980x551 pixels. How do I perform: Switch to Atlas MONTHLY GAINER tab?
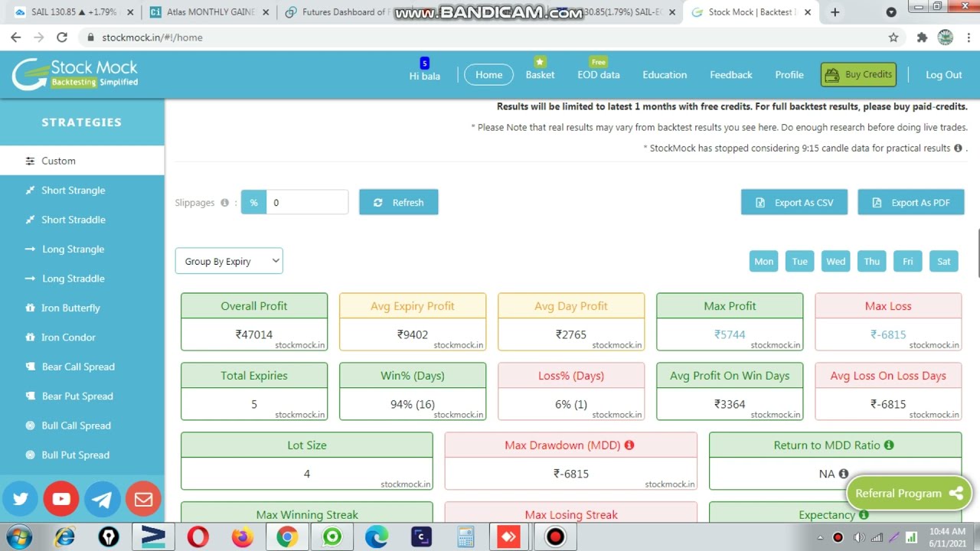(x=211, y=12)
